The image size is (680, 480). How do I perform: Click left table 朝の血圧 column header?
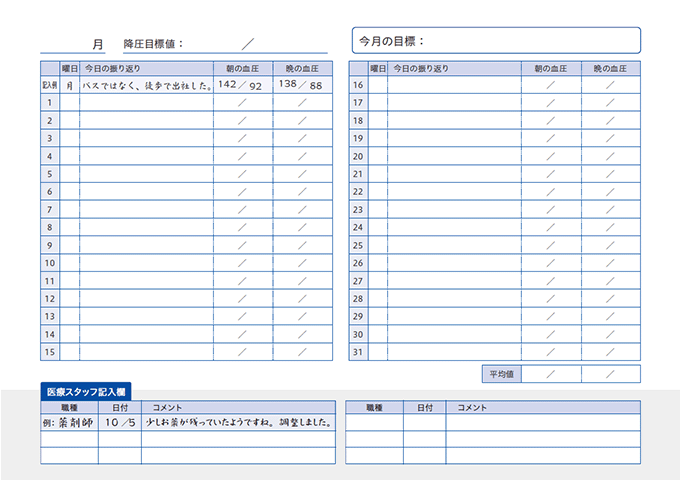click(x=242, y=68)
